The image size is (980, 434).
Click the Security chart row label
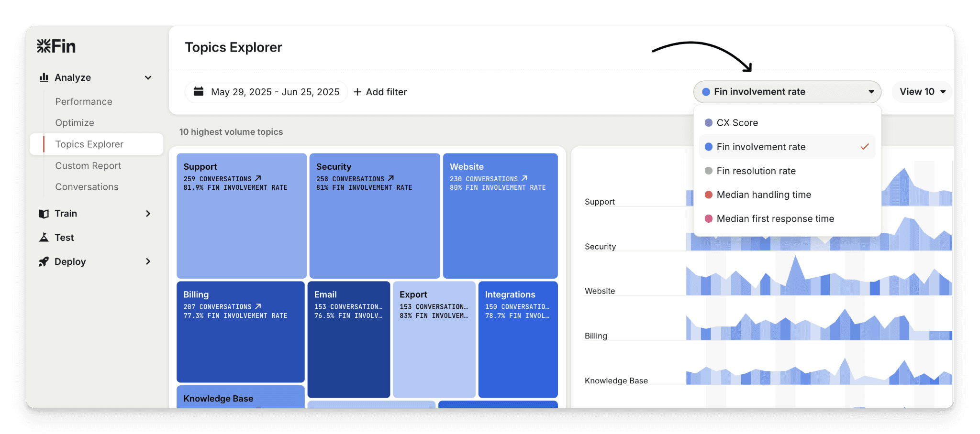600,247
